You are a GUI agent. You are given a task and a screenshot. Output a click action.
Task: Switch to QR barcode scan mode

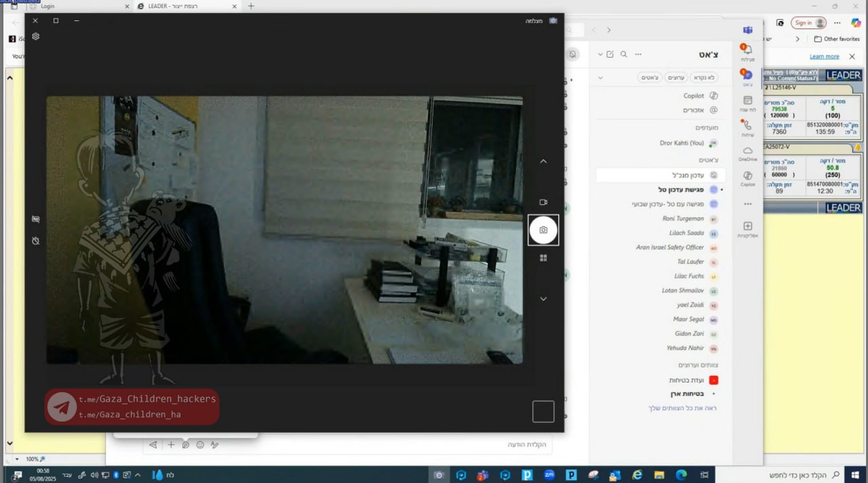point(543,258)
